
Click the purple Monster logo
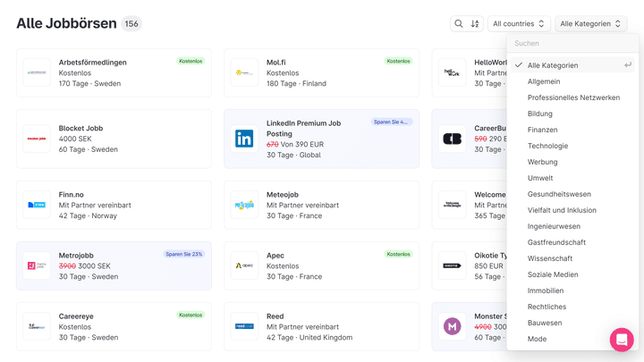click(453, 327)
